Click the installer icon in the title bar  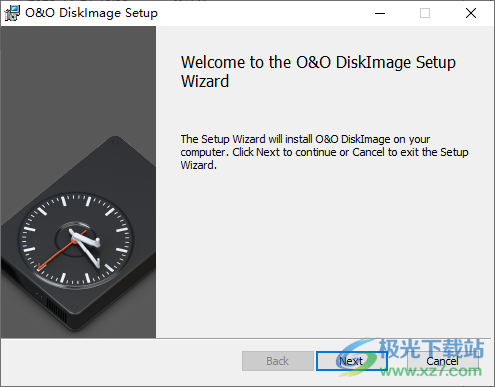click(12, 13)
